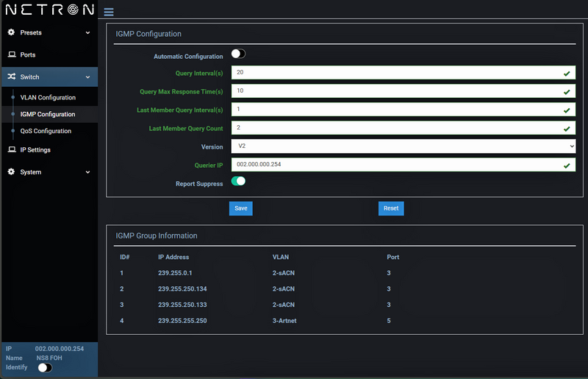Click the Switch shuffle icon

tap(12, 77)
